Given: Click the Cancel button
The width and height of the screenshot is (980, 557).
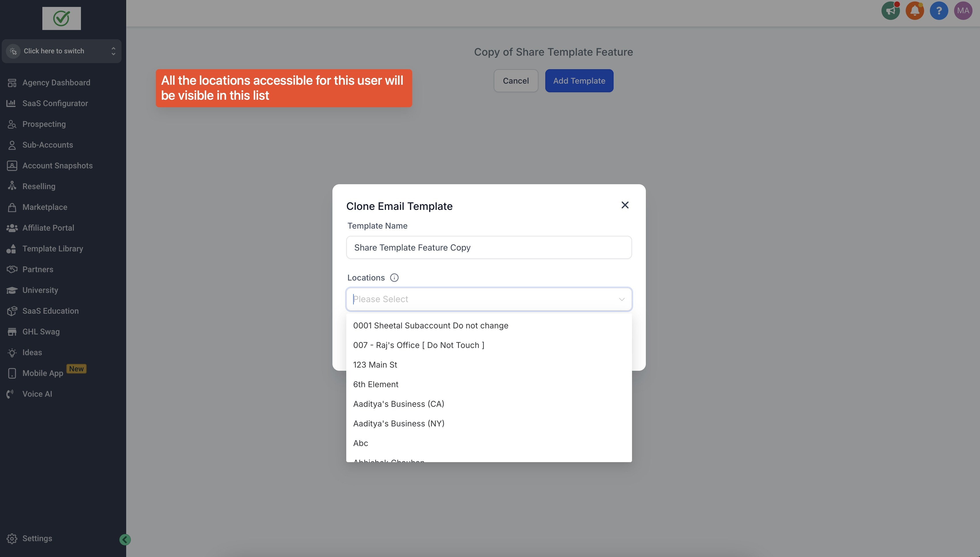Looking at the screenshot, I should click(516, 81).
